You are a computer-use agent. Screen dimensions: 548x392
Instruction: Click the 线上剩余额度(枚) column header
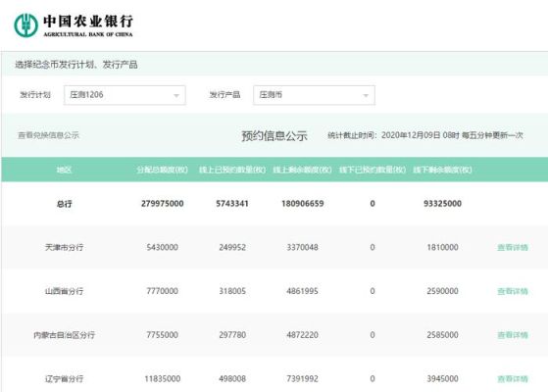[x=302, y=170]
